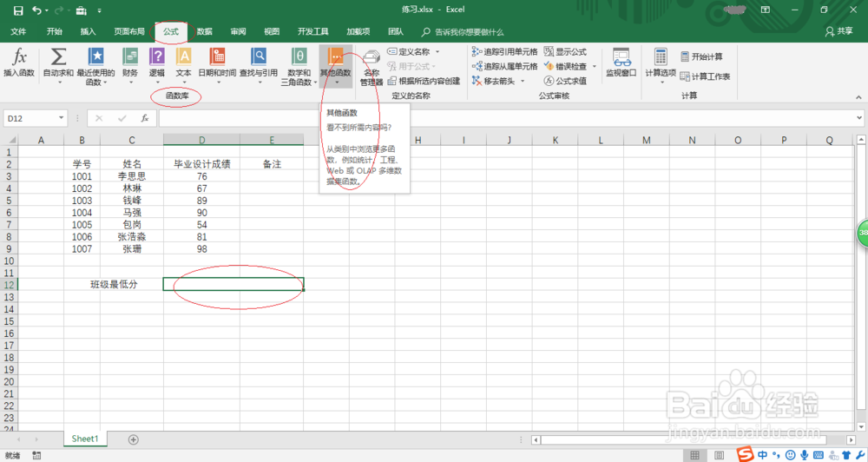The image size is (868, 462).
Task: Switch to the Review (审阅) tab
Action: [238, 31]
